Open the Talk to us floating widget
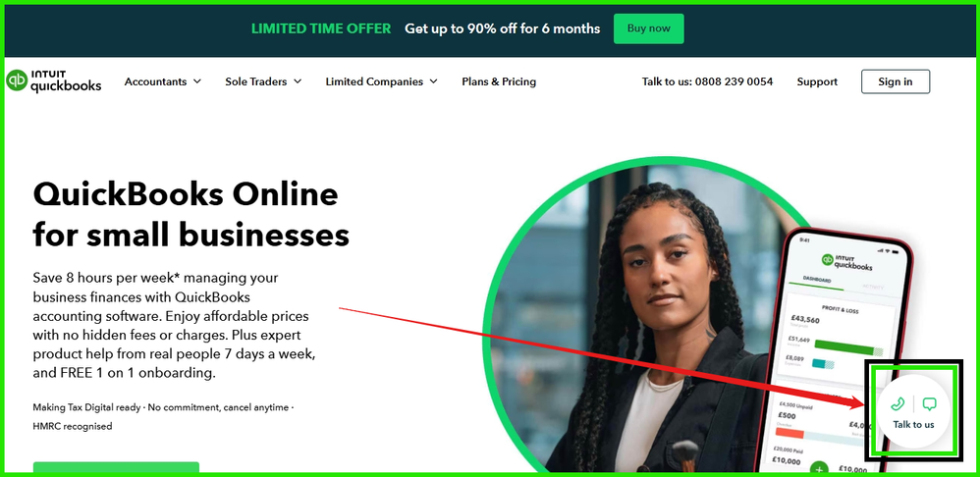The image size is (980, 477). [913, 411]
